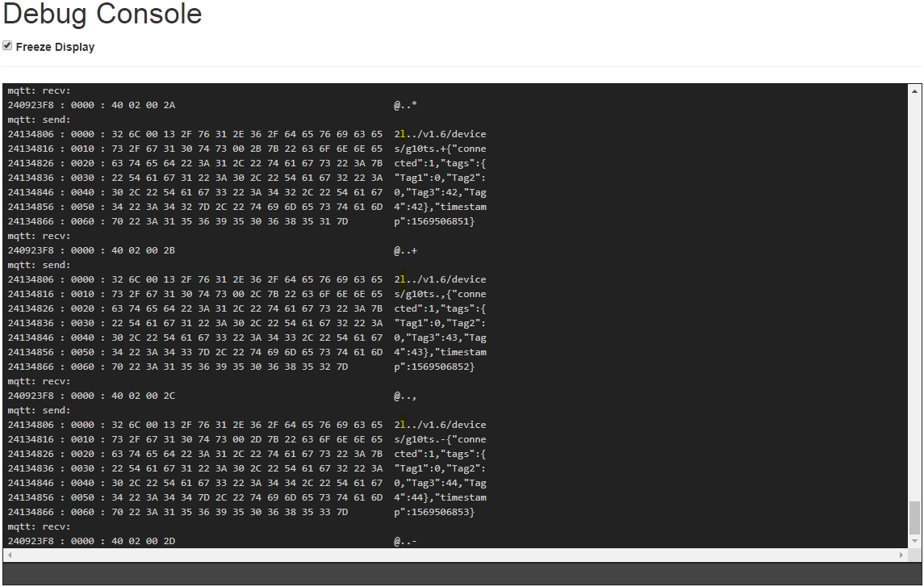Click the bottom dark gray input bar
The width and height of the screenshot is (924, 587).
[462, 574]
